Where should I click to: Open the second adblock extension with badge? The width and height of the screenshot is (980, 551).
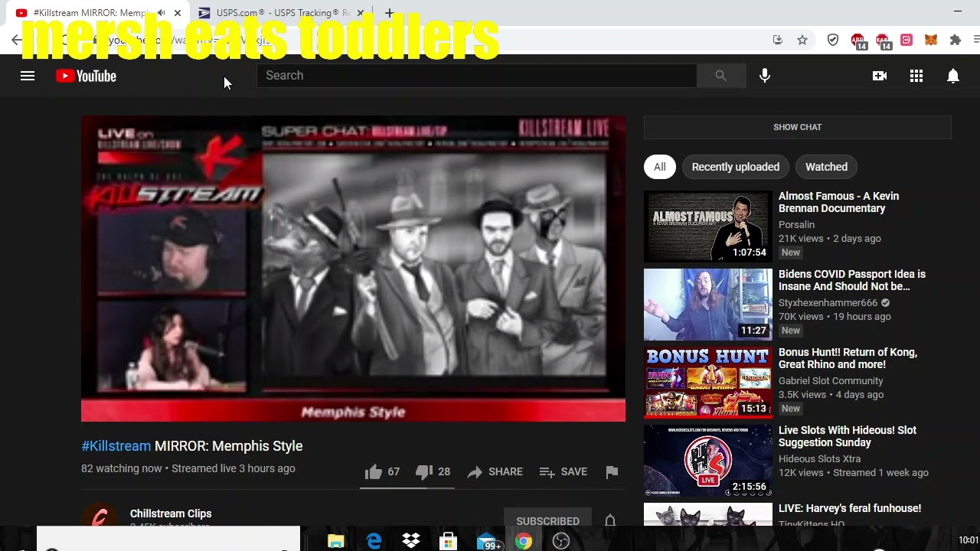(883, 41)
